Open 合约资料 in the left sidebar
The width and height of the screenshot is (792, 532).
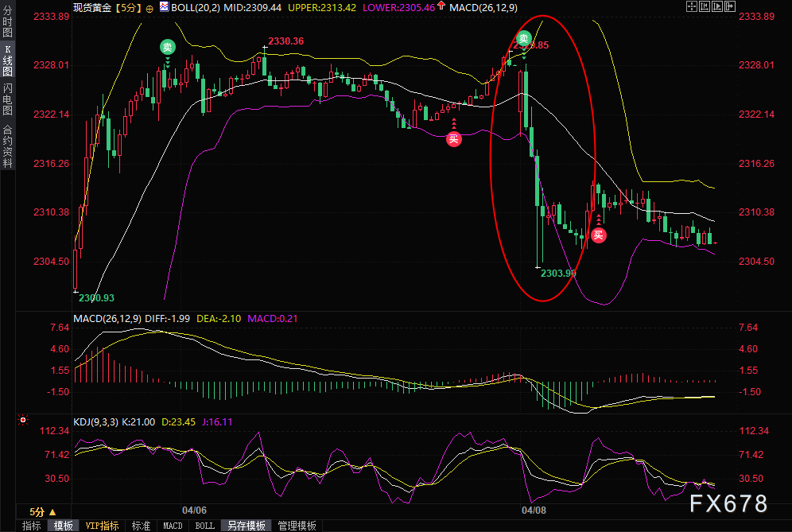click(x=7, y=146)
